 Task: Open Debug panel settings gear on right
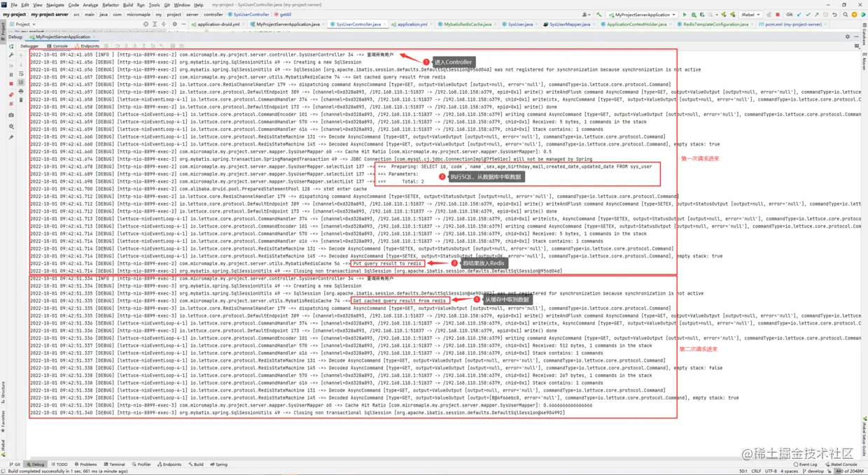coord(848,36)
